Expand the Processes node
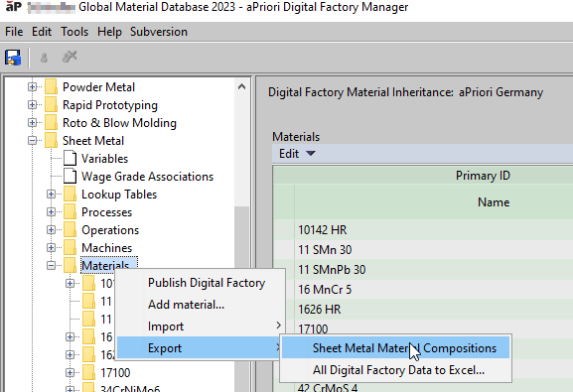The image size is (573, 392). pyautogui.click(x=52, y=212)
